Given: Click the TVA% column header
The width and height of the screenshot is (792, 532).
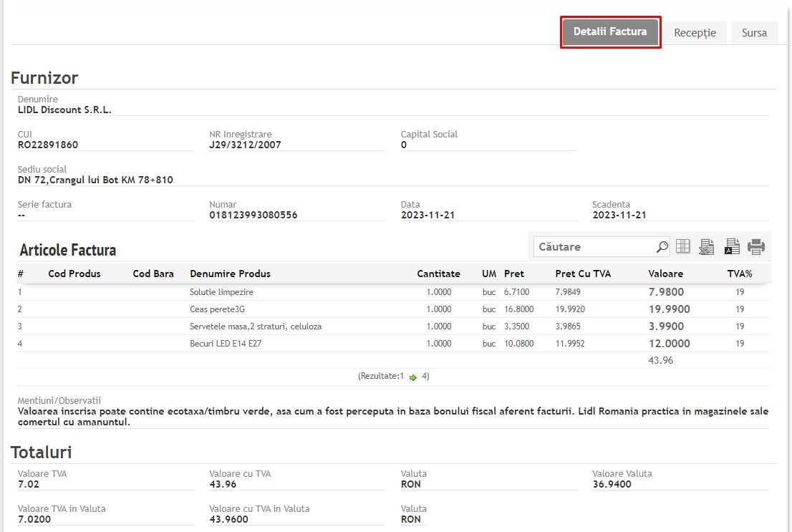Looking at the screenshot, I should pyautogui.click(x=740, y=274).
